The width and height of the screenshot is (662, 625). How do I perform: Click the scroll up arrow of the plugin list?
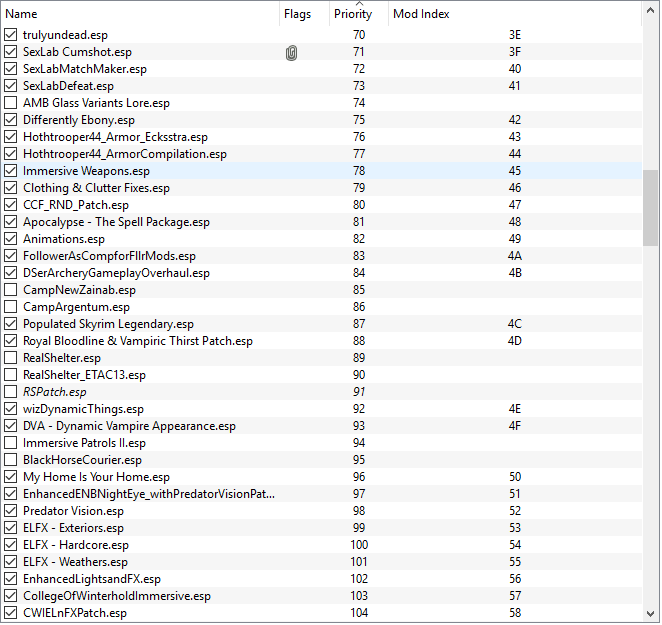651,11
